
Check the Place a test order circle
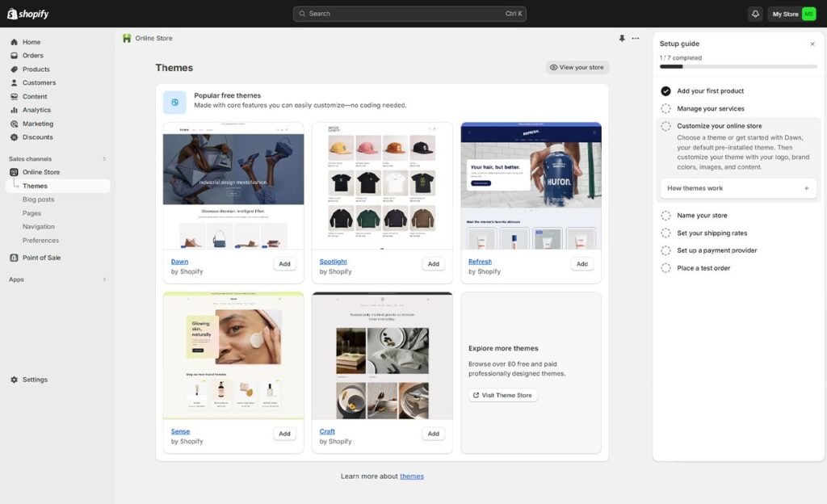click(665, 268)
